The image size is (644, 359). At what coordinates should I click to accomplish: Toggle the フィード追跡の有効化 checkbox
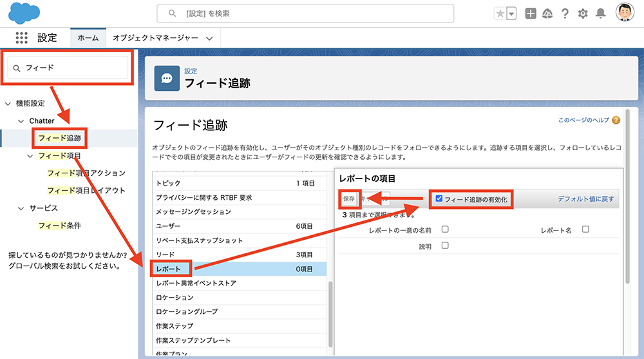(439, 199)
